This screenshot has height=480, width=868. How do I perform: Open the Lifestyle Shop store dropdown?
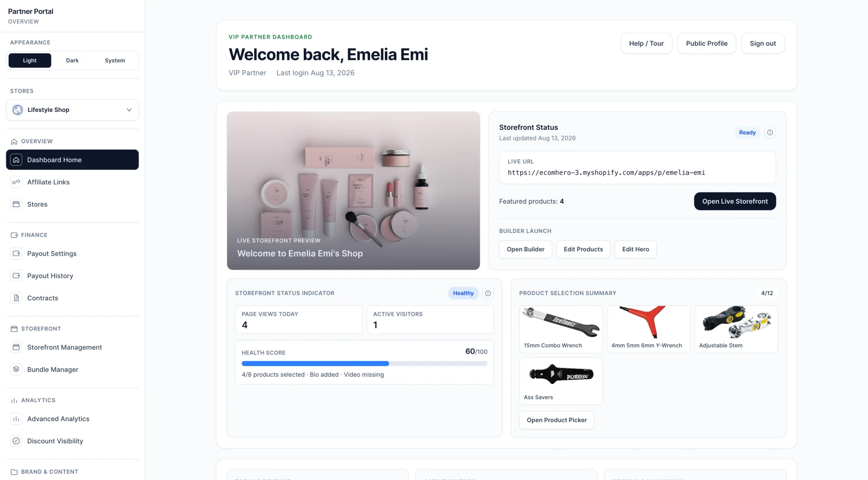click(x=72, y=110)
